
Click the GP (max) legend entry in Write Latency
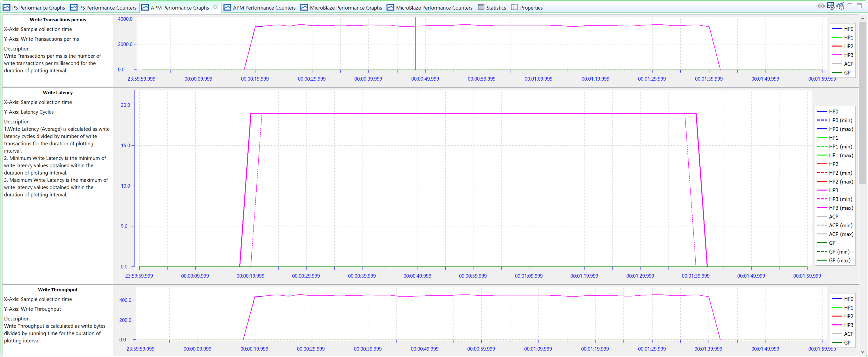click(x=839, y=260)
